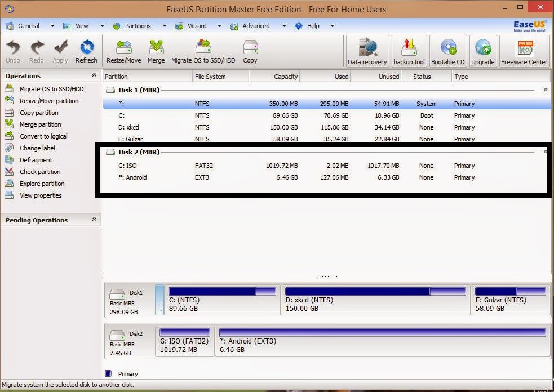This screenshot has height=392, width=554.
Task: Open the Advanced menu
Action: tap(256, 26)
